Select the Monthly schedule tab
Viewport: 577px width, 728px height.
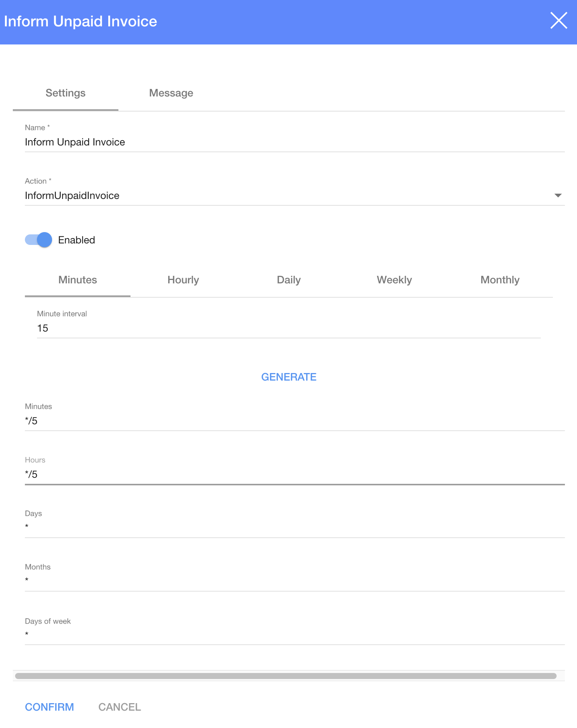500,280
